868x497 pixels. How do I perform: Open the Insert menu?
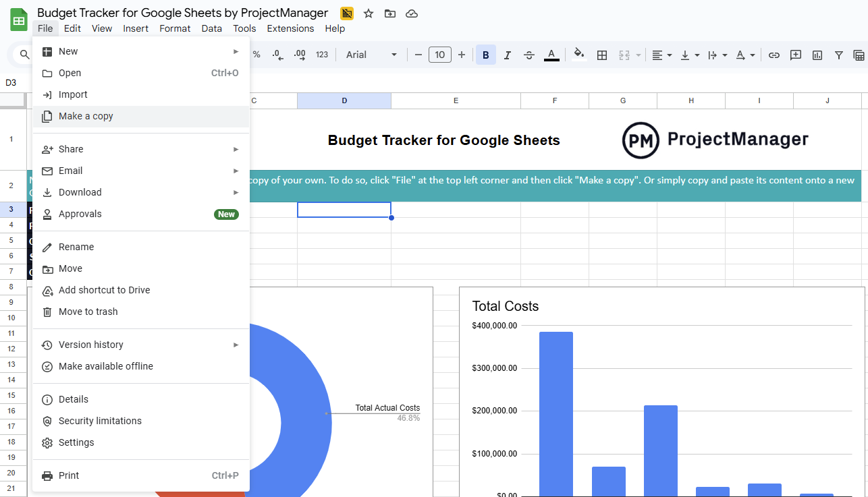[x=136, y=28]
